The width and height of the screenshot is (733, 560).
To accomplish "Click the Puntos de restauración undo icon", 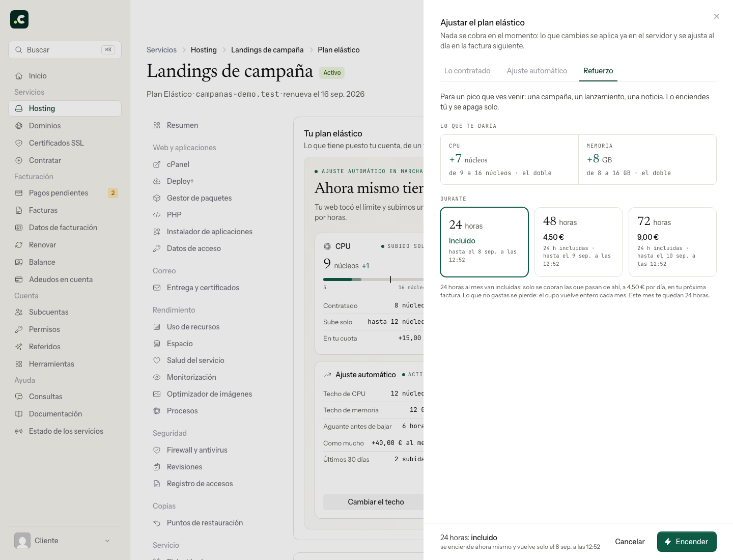I will click(x=157, y=523).
